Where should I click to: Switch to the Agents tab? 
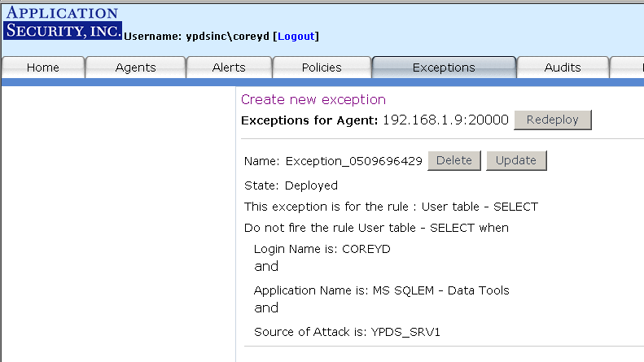coord(136,68)
